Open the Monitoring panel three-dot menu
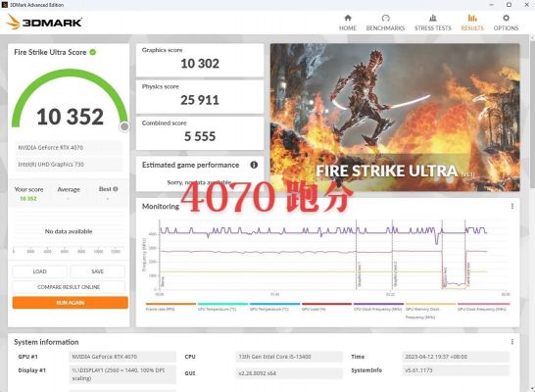Viewport: 535px width, 392px height. coord(512,206)
